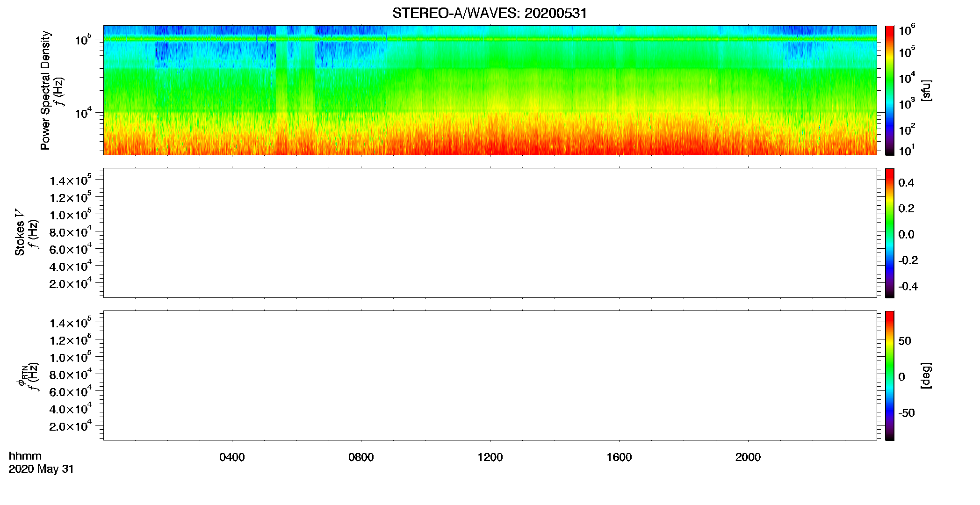
Task: Click the 10^5 tick on the spectrogram axis
Action: click(x=83, y=39)
